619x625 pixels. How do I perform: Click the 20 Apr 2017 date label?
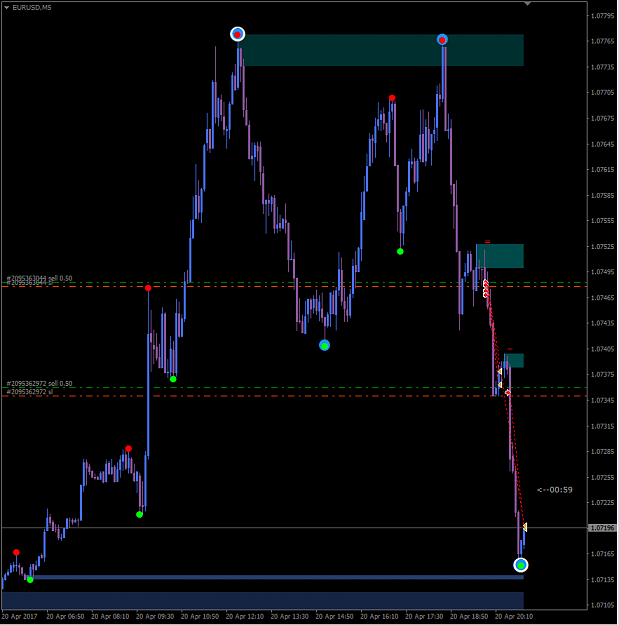coord(20,617)
